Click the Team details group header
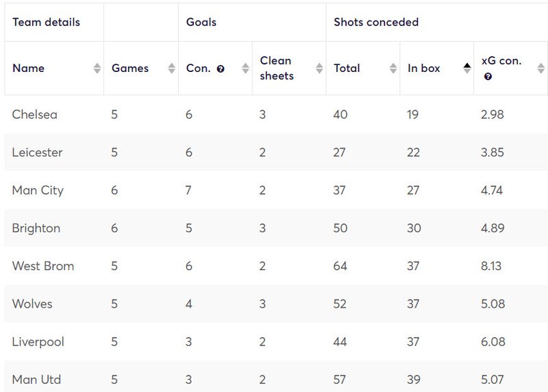Viewport: 548px width, 392px height. pos(46,22)
